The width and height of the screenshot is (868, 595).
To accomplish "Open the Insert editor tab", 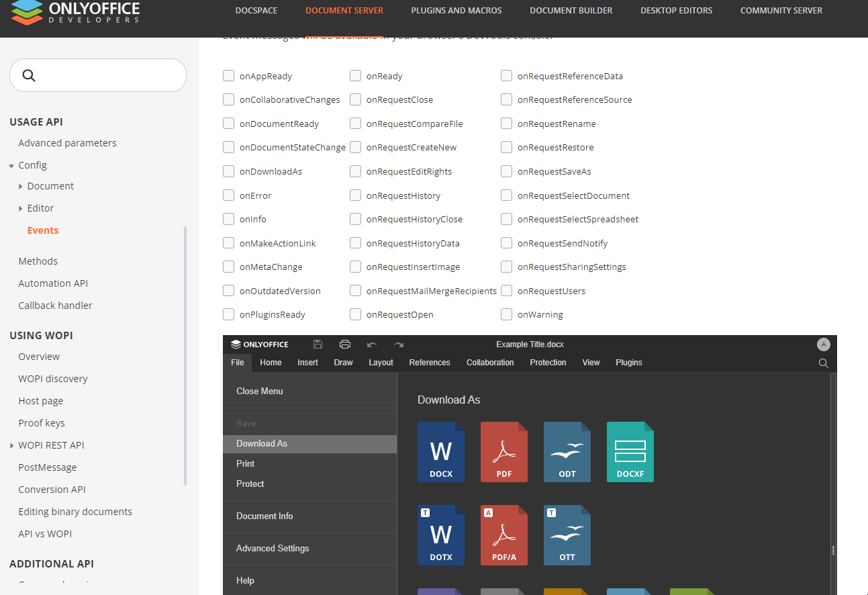I will [x=308, y=363].
